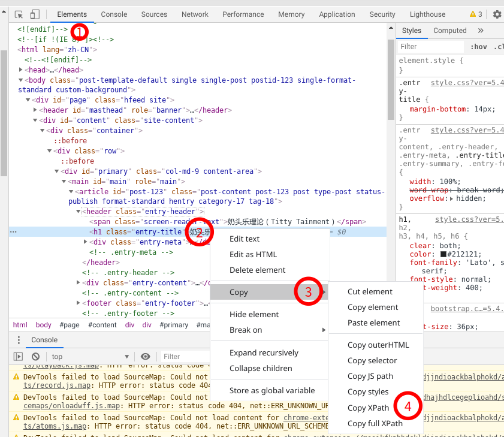Image resolution: width=504 pixels, height=437 pixels.
Task: Activate the inspect element picker icon
Action: click(19, 14)
